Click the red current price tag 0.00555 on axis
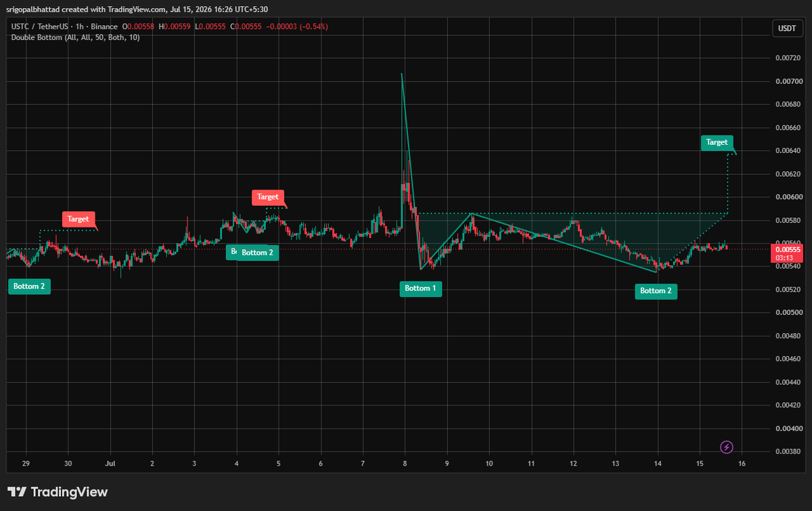The height and width of the screenshot is (511, 812). 787,249
